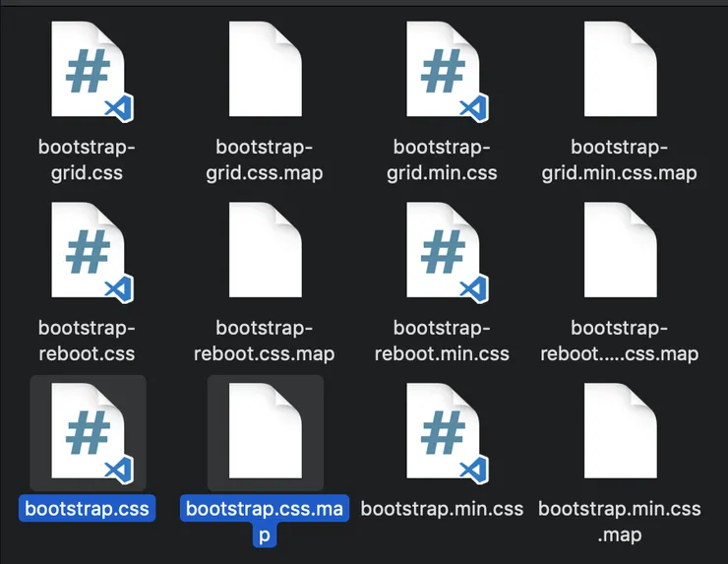Click the truncated label bootstrap-reboot.....css.map
Image resolution: width=728 pixels, height=564 pixels.
click(x=620, y=341)
